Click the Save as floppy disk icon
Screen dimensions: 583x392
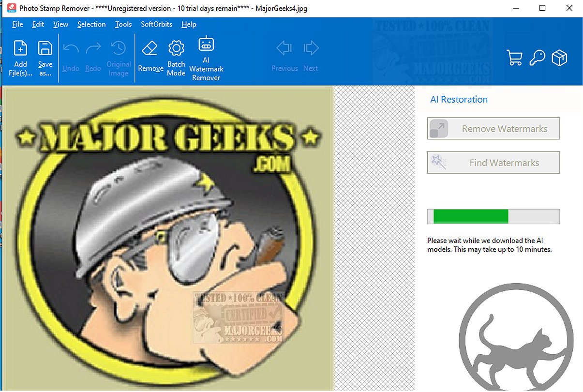tap(45, 49)
